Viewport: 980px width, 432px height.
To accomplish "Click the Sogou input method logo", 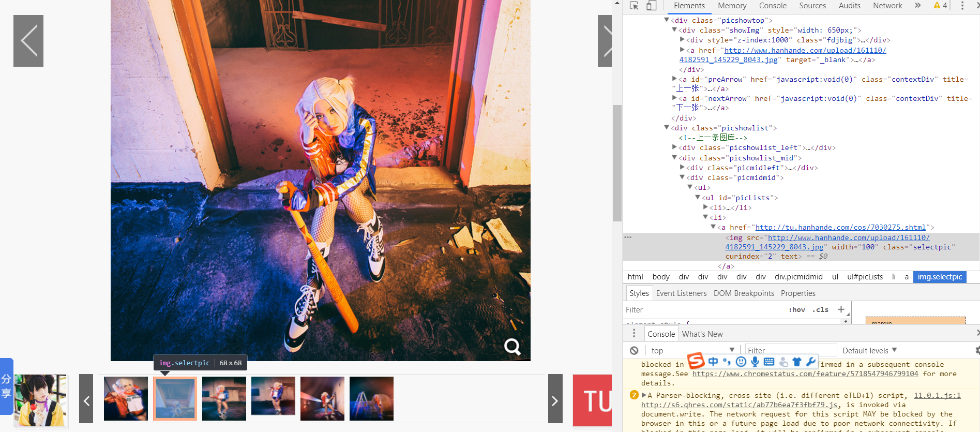I will [x=696, y=361].
